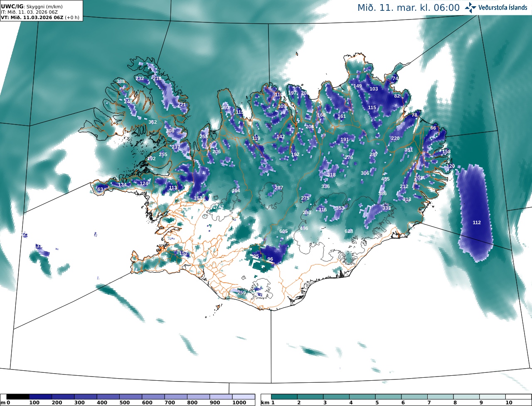Click the 'km' unit label on the legend
Screen dimensions: 532x406
coord(265,403)
